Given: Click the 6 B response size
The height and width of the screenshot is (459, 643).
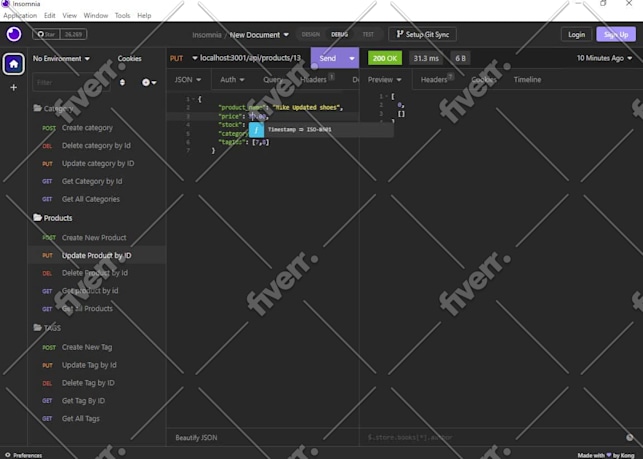Looking at the screenshot, I should pos(460,58).
